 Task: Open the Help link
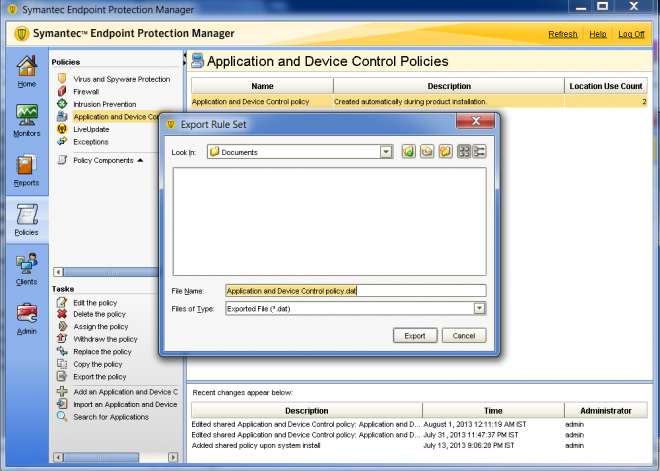598,34
